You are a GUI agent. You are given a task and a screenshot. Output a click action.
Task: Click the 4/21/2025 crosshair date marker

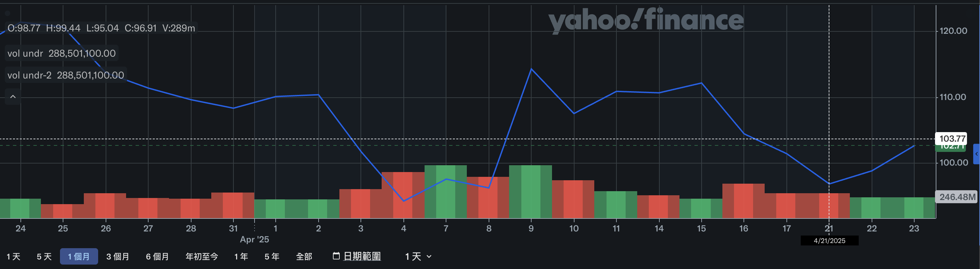click(829, 241)
